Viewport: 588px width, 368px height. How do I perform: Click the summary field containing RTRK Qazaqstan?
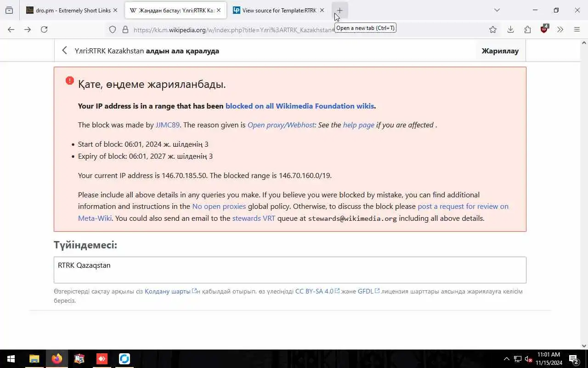point(290,270)
